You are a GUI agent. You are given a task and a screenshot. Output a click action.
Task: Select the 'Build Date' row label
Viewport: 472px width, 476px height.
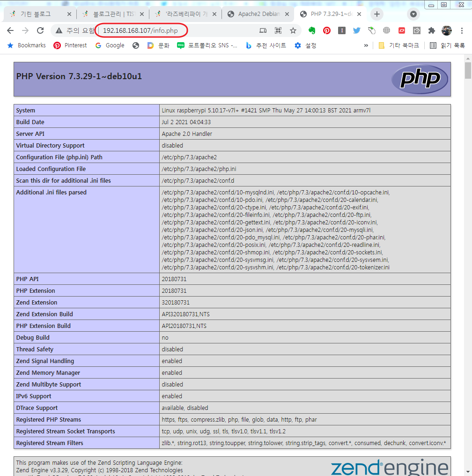(30, 122)
